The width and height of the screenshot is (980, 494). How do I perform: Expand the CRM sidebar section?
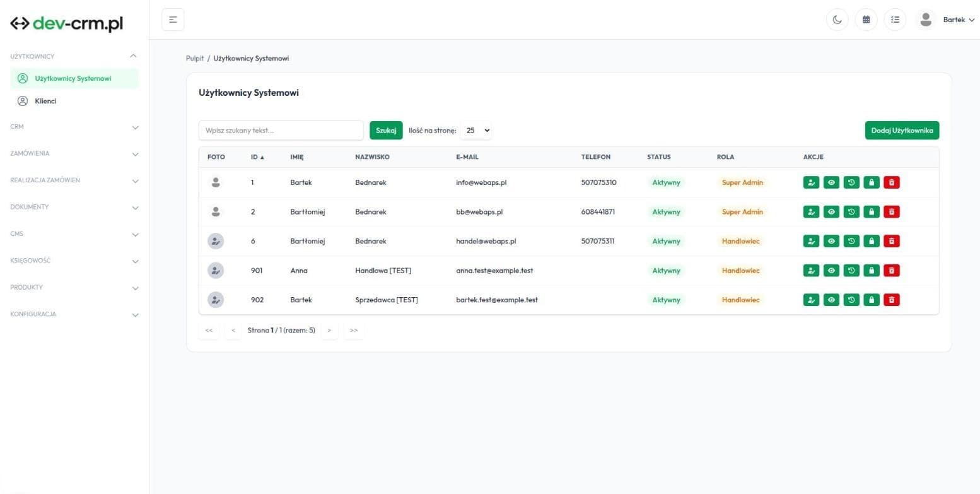click(x=74, y=127)
